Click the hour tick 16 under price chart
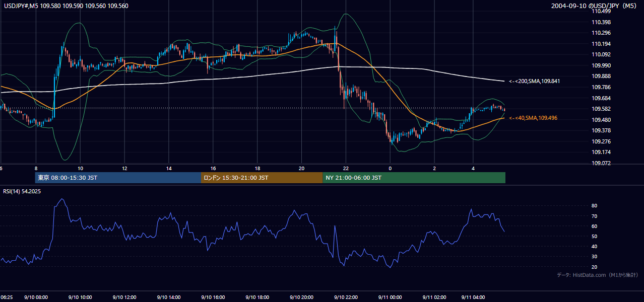The width and height of the screenshot is (644, 302). 213,168
